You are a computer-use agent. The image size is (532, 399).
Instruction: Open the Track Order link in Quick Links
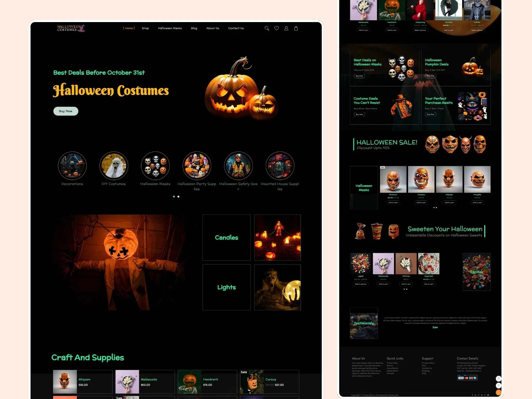click(x=392, y=363)
